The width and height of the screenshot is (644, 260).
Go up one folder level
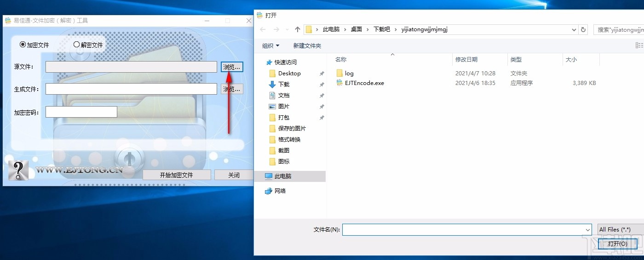(298, 29)
